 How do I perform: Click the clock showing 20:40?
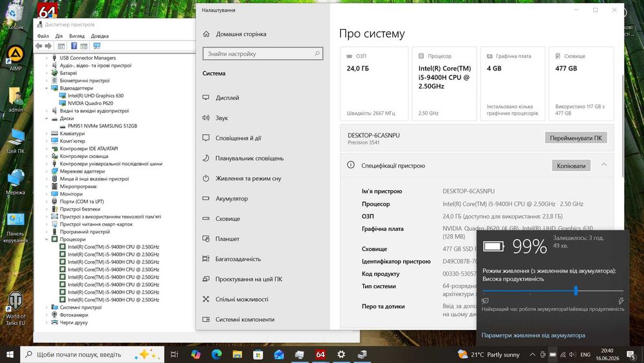pos(607,351)
